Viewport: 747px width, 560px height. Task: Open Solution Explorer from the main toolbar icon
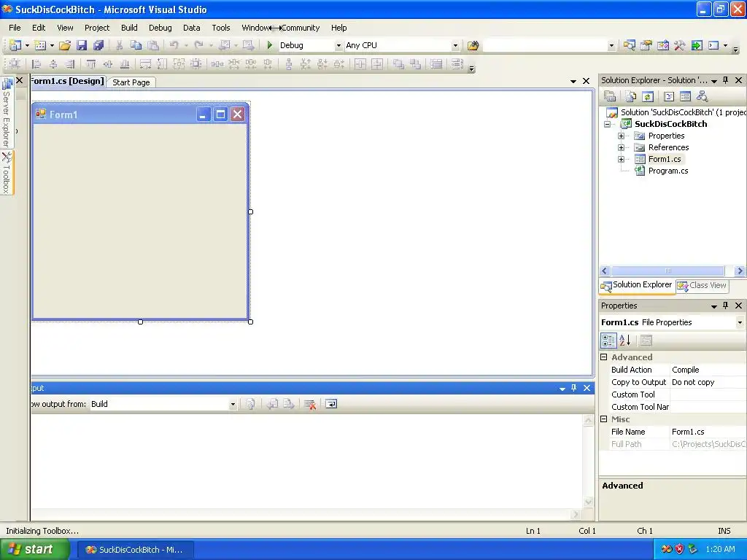[x=630, y=45]
